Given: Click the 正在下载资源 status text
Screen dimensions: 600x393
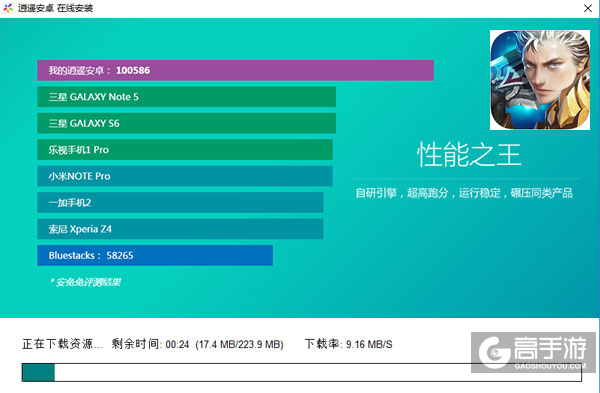Looking at the screenshot, I should pos(62,344).
